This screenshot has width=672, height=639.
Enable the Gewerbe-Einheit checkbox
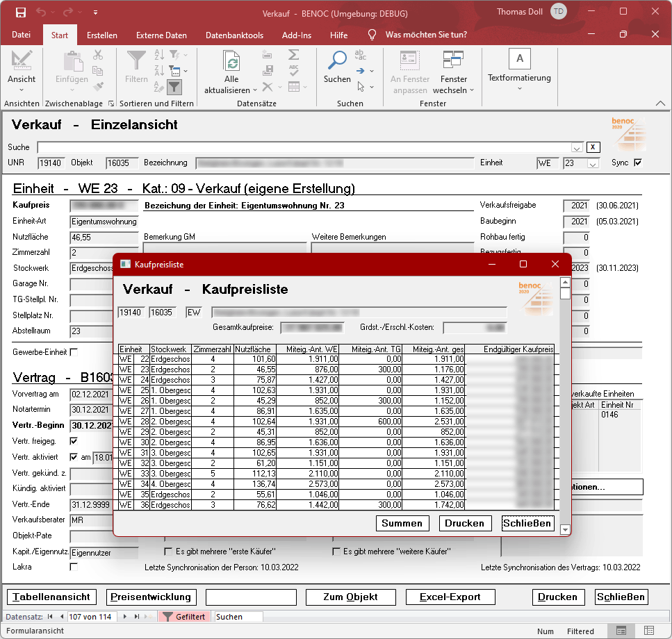[74, 352]
